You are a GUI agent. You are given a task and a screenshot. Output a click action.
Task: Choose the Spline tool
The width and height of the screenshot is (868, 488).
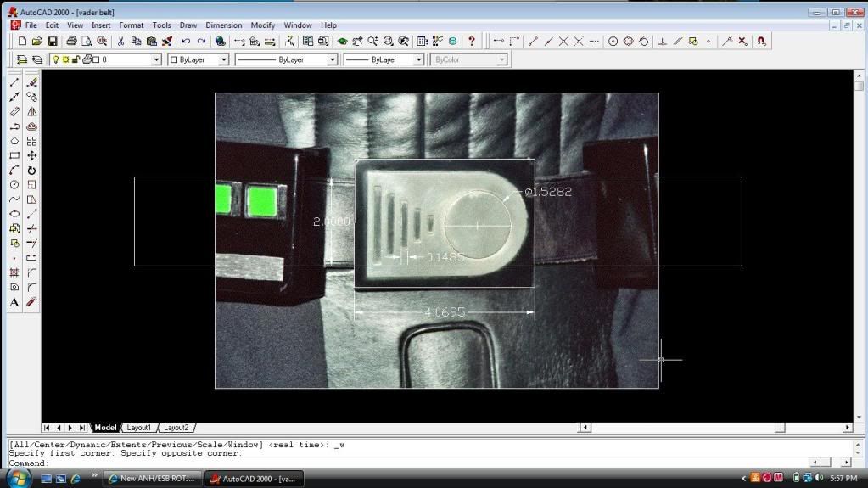pos(14,199)
